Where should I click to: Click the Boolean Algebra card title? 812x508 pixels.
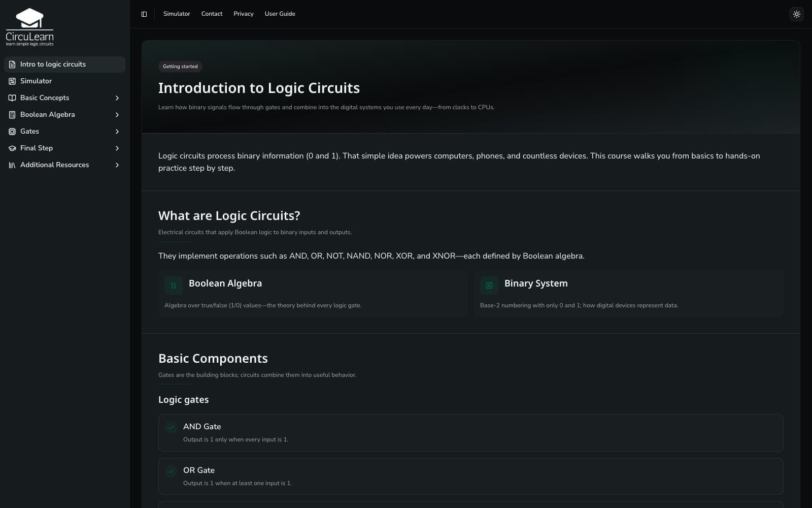225,283
